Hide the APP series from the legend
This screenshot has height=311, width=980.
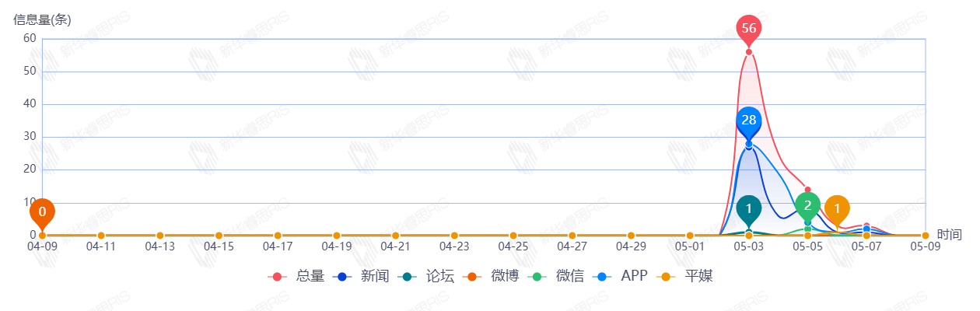621,276
